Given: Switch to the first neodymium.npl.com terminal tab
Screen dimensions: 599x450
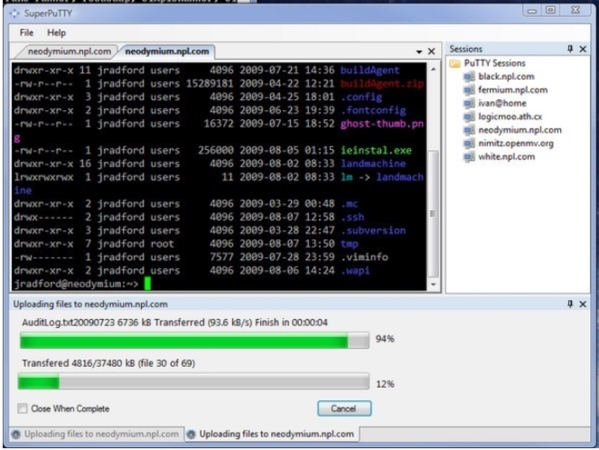Looking at the screenshot, I should [x=69, y=52].
